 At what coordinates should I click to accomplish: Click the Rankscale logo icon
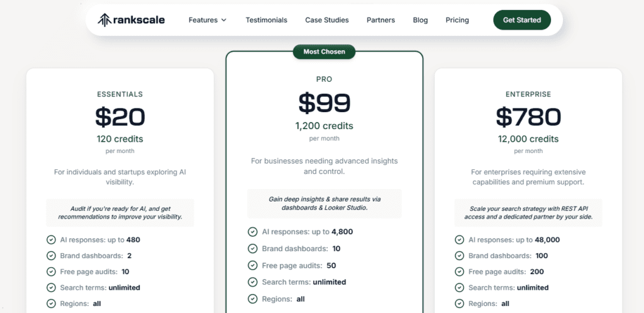[104, 20]
